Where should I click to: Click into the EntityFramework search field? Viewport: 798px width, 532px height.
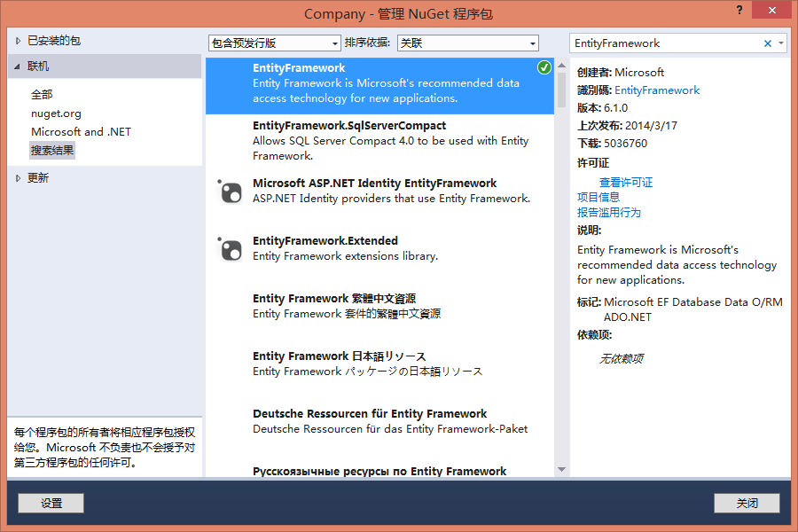pos(667,43)
